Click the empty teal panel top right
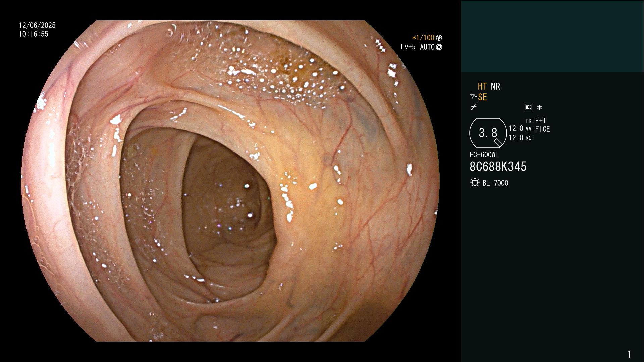The image size is (644, 362). pos(552,36)
